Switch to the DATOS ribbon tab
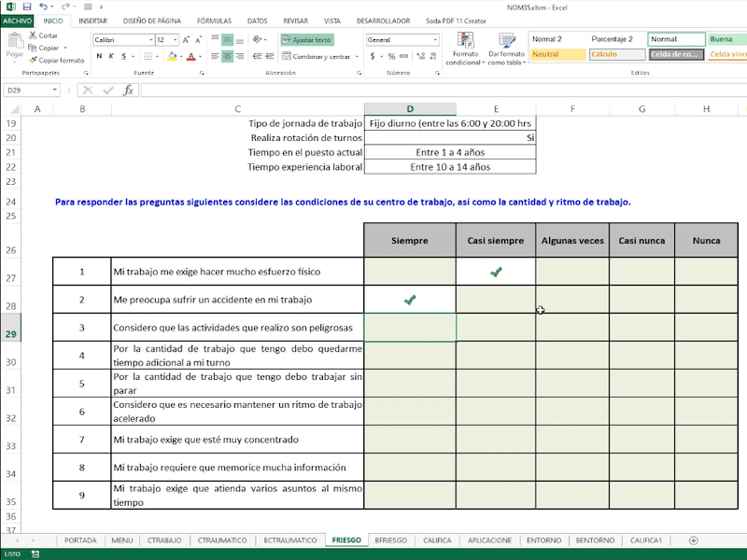The width and height of the screenshot is (747, 560). (x=258, y=21)
